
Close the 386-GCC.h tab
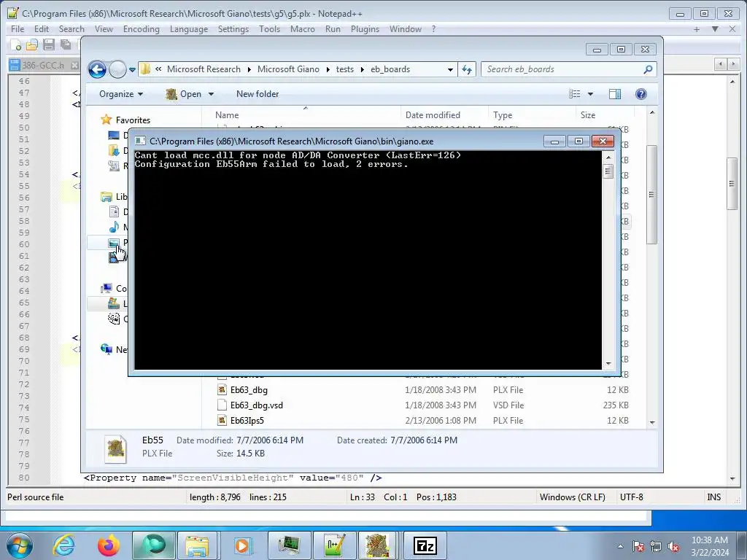[74, 65]
